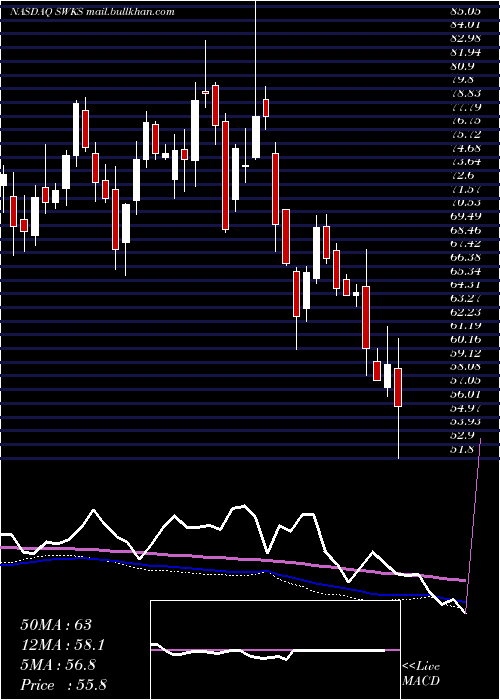Select the 85.05 price axis label

tap(466, 12)
